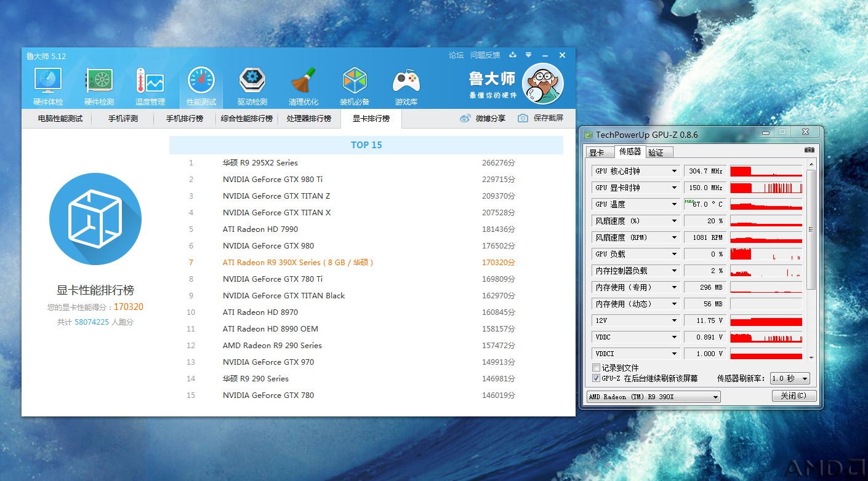868x481 pixels.
Task: Click 保存截屏 save screenshot text
Action: (549, 118)
